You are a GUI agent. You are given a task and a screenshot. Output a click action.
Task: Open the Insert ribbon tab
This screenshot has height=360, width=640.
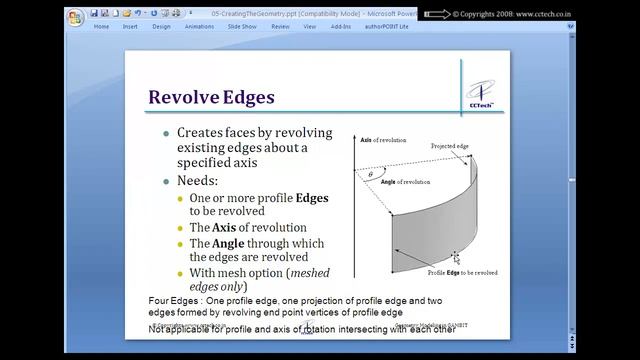click(x=130, y=27)
